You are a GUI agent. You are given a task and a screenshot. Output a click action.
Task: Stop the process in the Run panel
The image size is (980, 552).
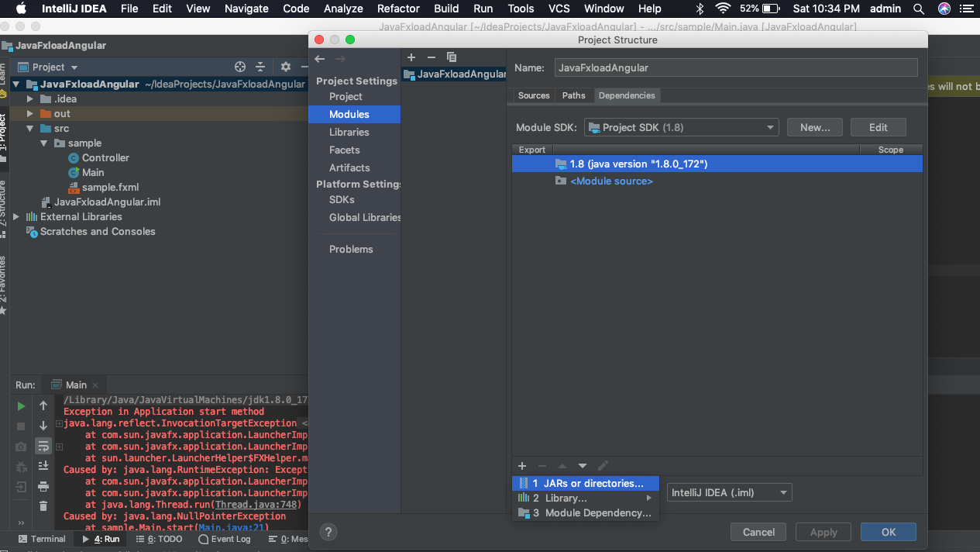[21, 426]
